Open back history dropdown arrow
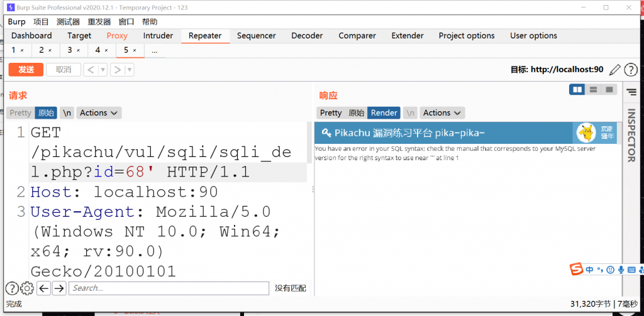The height and width of the screenshot is (316, 644). point(103,70)
